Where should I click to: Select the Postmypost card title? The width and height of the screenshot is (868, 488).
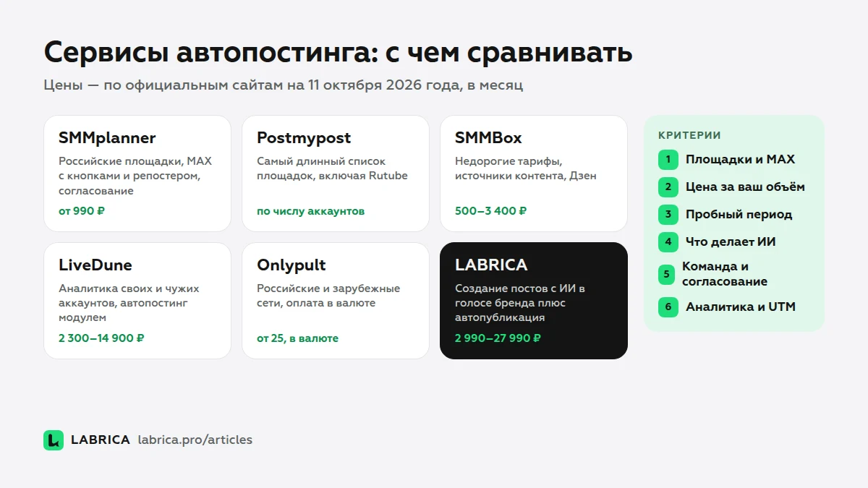pos(304,138)
